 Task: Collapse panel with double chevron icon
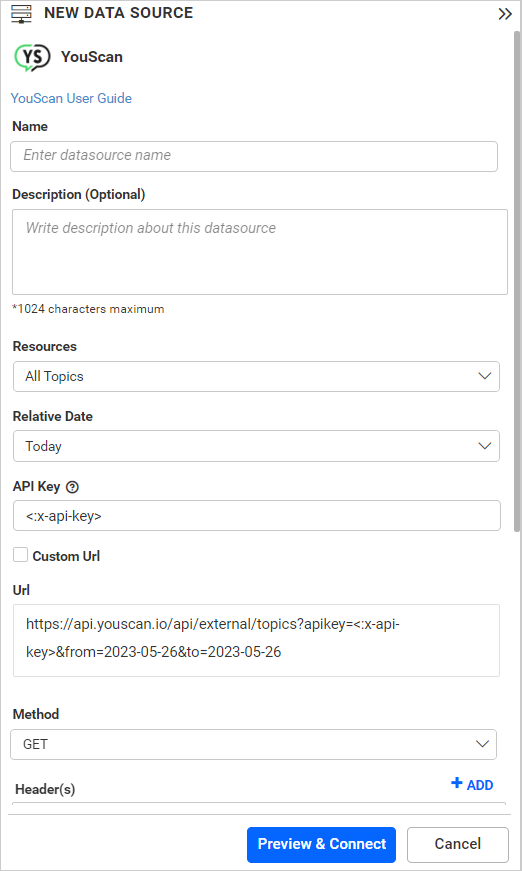(x=505, y=14)
